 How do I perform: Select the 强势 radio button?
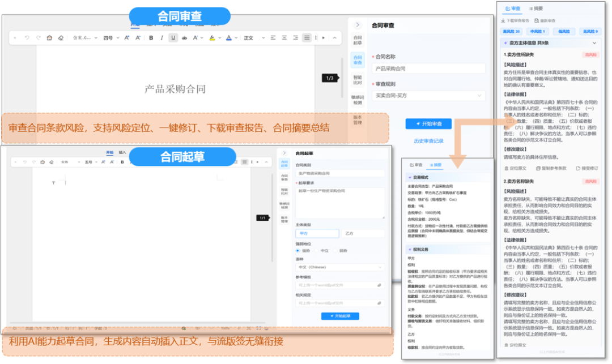click(299, 250)
